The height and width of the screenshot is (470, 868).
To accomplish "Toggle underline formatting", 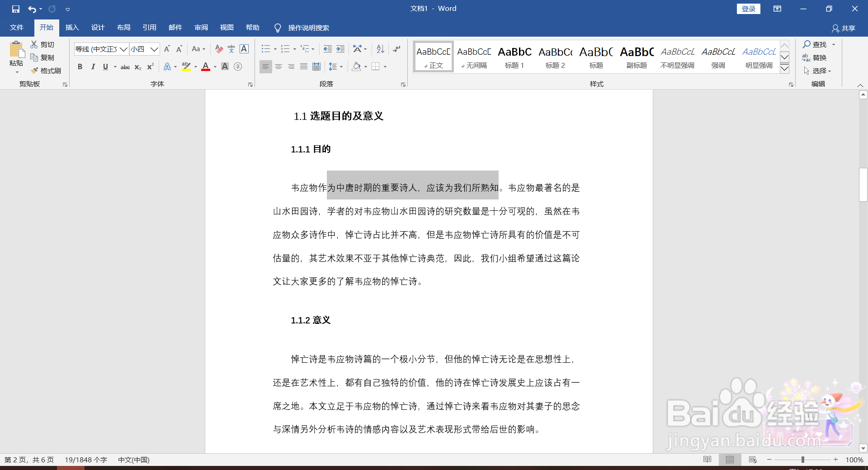I will [105, 66].
